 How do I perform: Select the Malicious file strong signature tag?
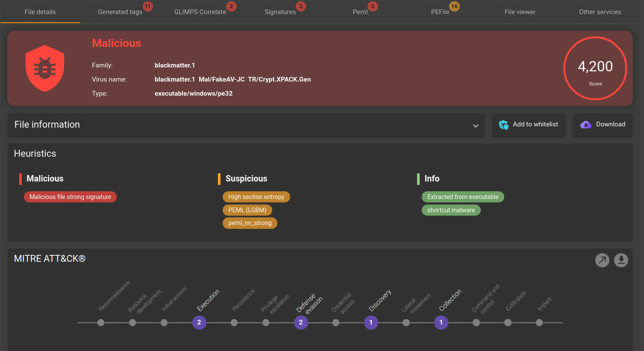70,197
